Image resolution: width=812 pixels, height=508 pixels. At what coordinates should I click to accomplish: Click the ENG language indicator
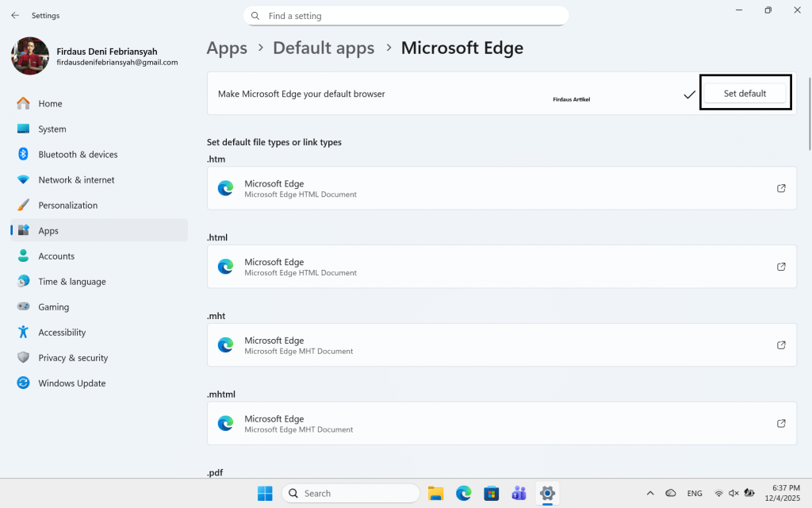(x=695, y=493)
